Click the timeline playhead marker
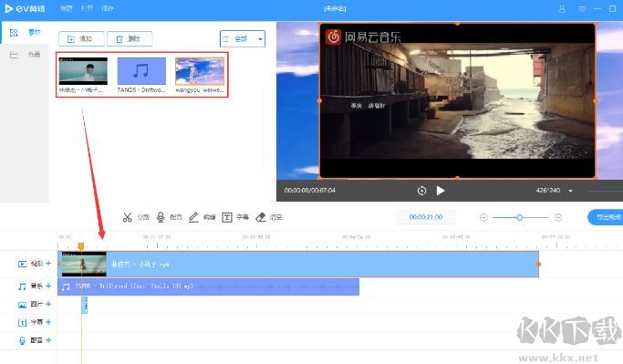 tap(81, 246)
